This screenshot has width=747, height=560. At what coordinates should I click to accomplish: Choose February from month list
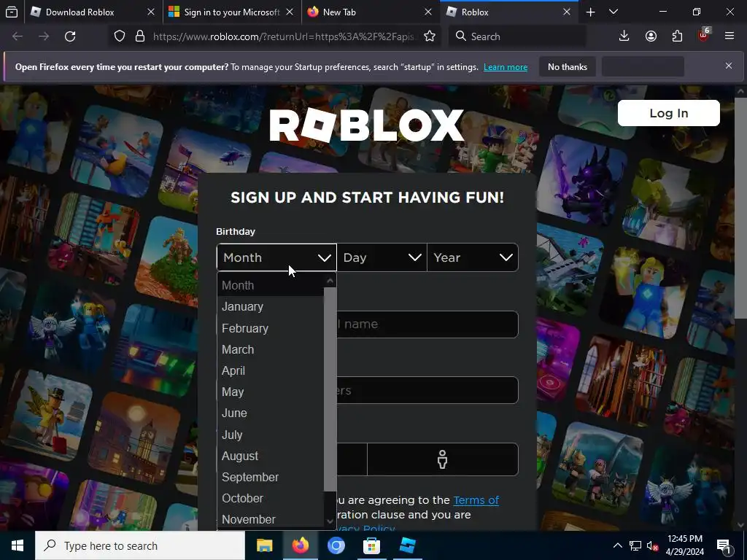(271, 328)
